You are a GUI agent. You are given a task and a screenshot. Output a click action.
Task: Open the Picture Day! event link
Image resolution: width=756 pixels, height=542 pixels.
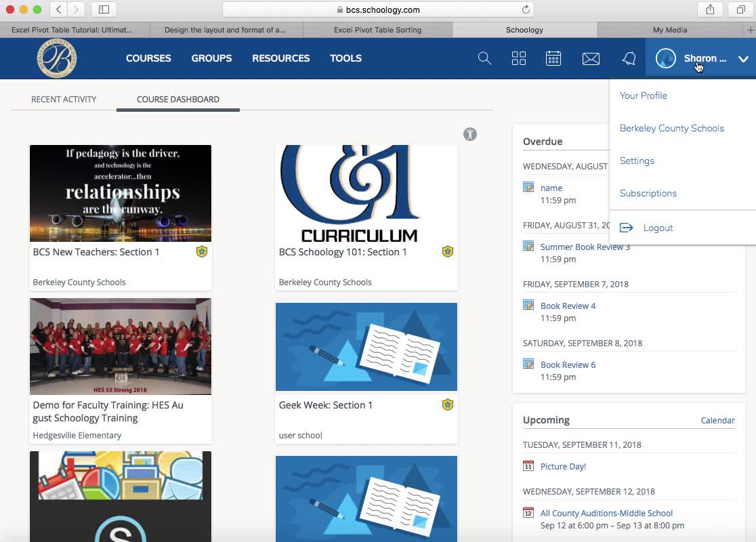[x=563, y=466]
